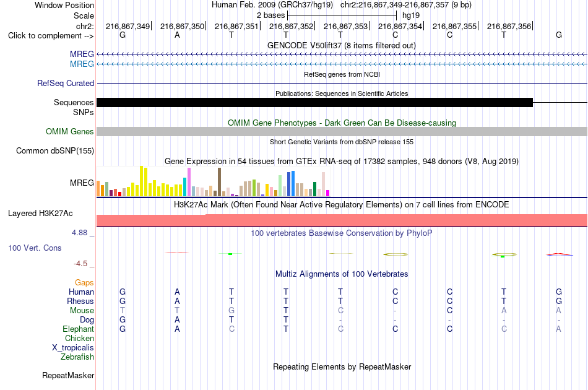The height and width of the screenshot is (390, 588).
Task: Click 'Human Feb. 2009 (GRCh37/hg19)' assembly text
Action: [272, 5]
